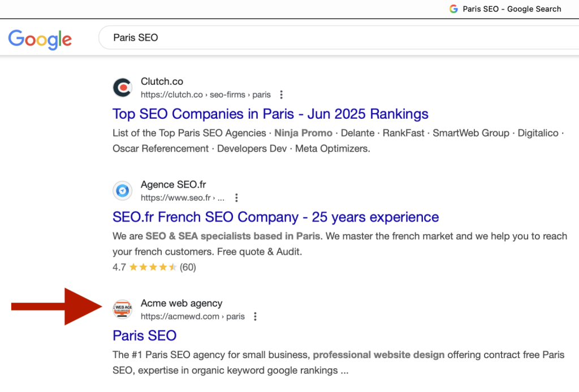This screenshot has height=392, width=579.
Task: Click the www.seo.fr URL breadcrumb
Action: click(x=183, y=197)
